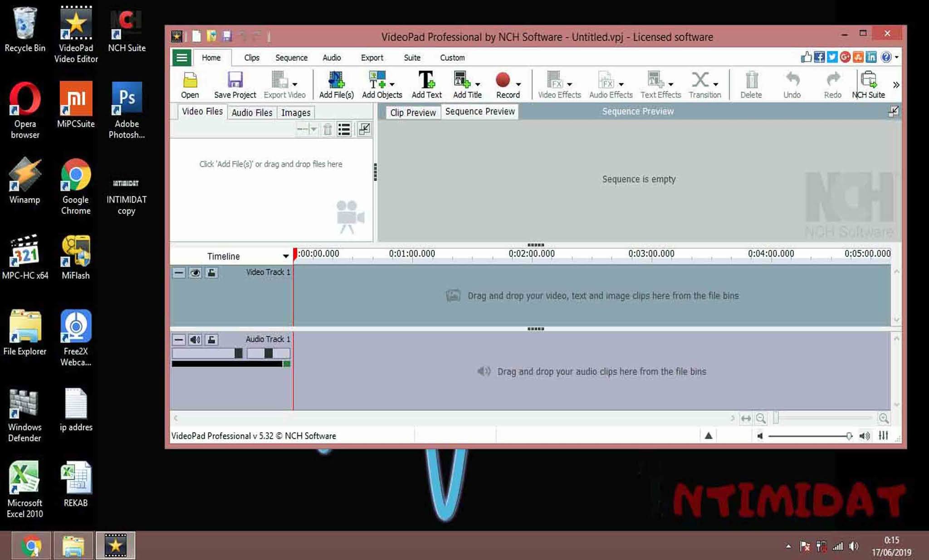Open the Sequence ribbon tab
The height and width of the screenshot is (560, 929).
291,58
